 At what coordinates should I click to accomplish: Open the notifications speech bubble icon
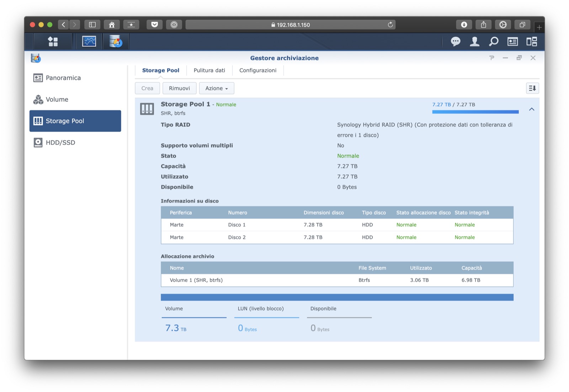[455, 42]
